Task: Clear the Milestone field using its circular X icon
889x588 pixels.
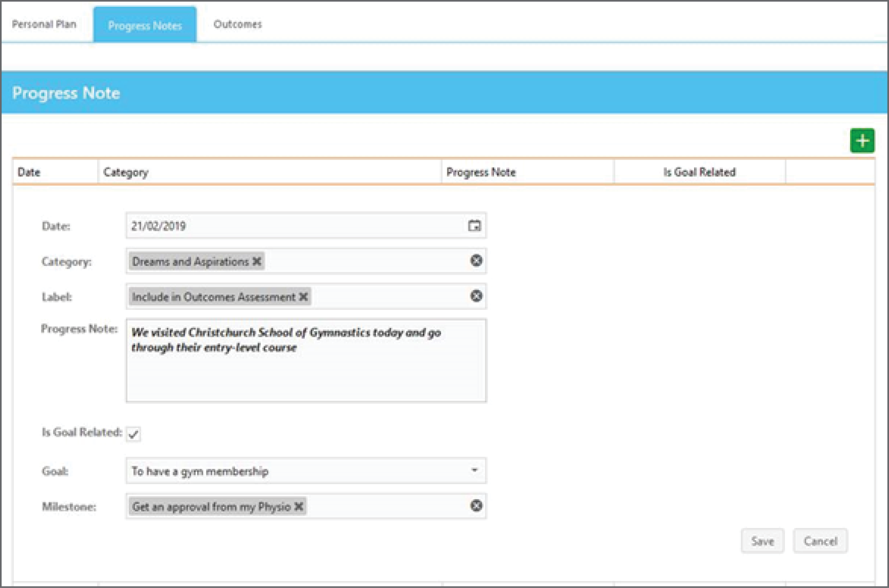Action: click(476, 506)
